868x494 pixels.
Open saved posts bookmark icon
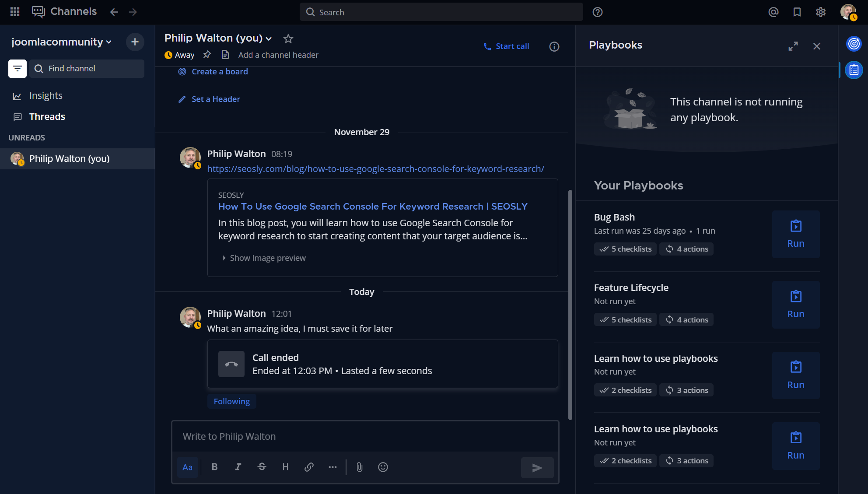click(797, 12)
